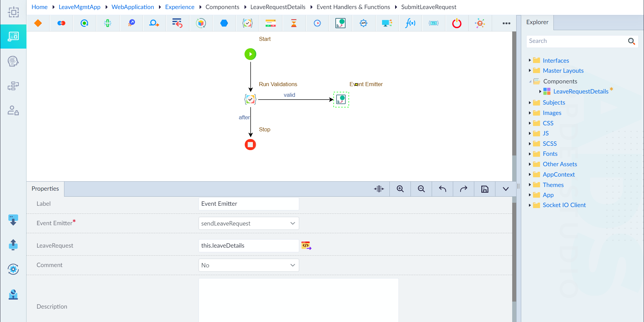The height and width of the screenshot is (322, 644).
Task: Select the Event Emitter node on canvas
Action: (x=341, y=100)
